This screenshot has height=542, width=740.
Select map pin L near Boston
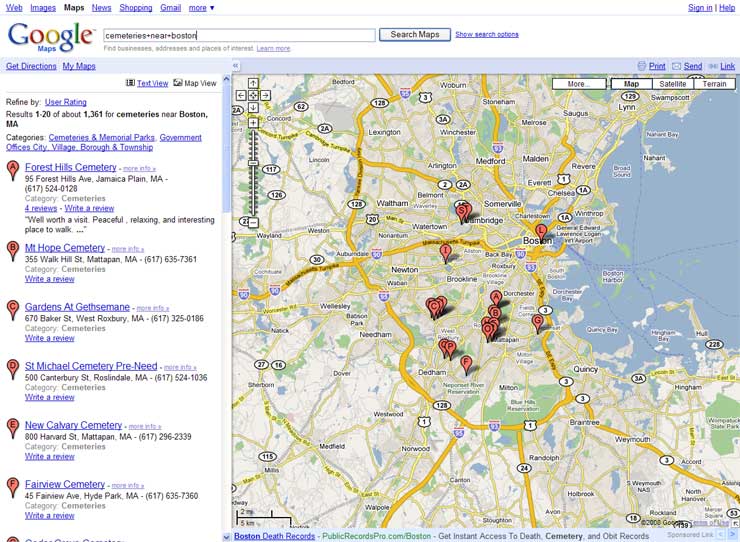point(541,232)
